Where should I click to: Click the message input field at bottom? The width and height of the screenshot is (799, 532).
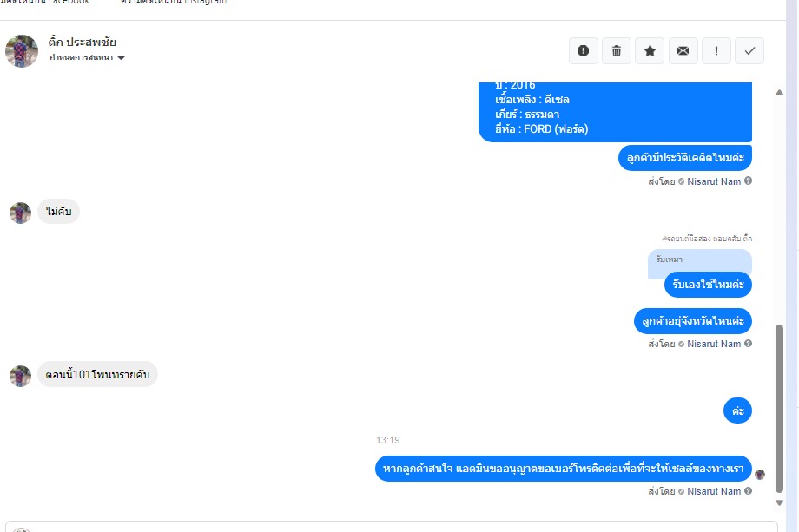[x=392, y=527]
